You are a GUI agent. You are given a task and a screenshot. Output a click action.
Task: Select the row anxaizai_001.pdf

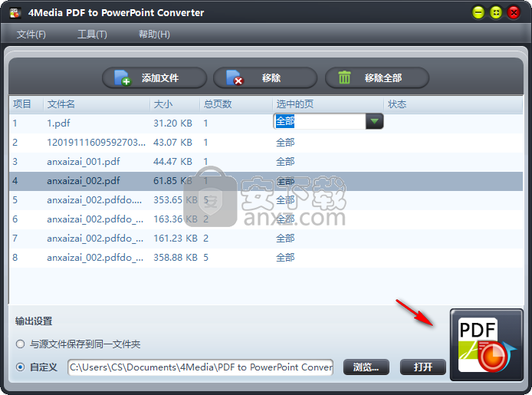(266, 162)
